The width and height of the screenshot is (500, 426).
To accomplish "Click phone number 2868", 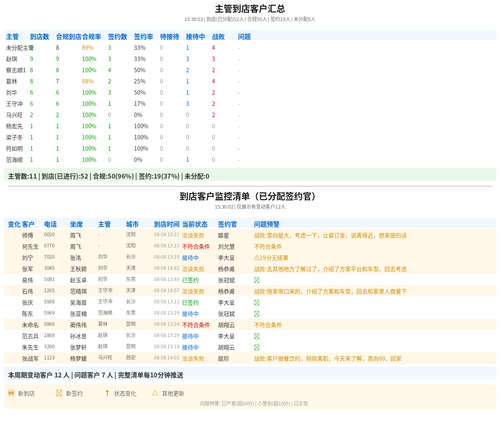I will (49, 335).
